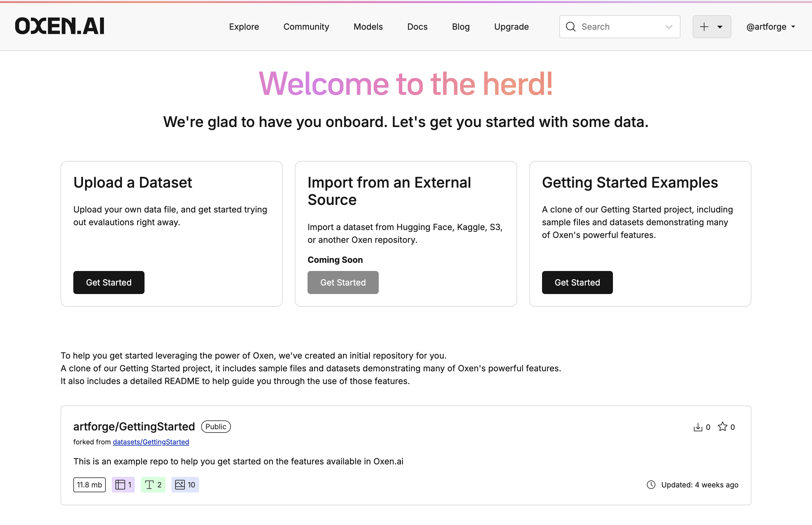Click the plus create-new icon
Screen dimensions: 812x525
coord(704,27)
